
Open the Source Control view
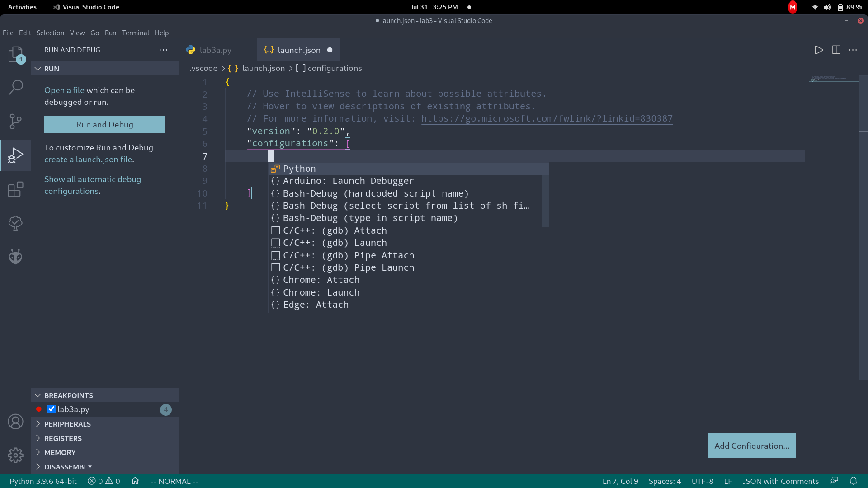[16, 121]
